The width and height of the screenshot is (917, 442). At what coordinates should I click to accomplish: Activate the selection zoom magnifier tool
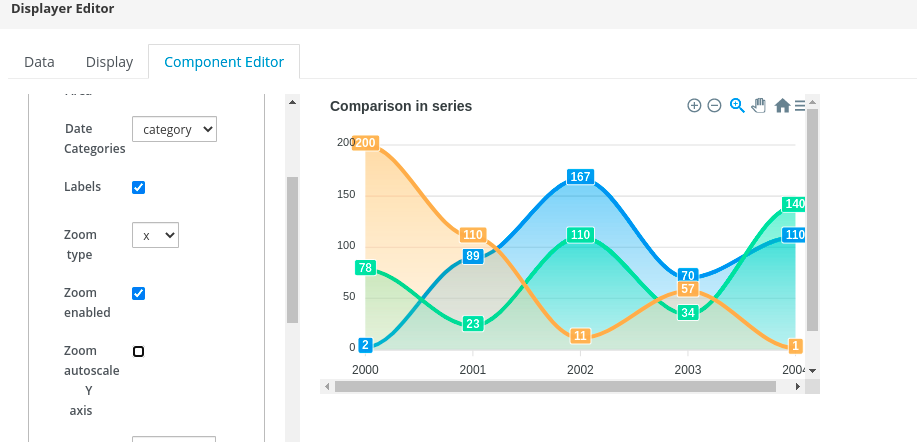pos(737,106)
